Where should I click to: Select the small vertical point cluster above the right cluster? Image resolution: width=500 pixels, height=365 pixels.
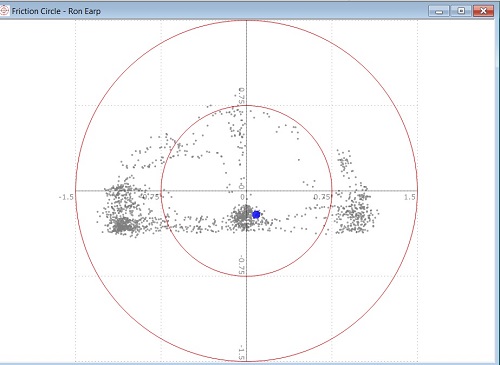344,162
